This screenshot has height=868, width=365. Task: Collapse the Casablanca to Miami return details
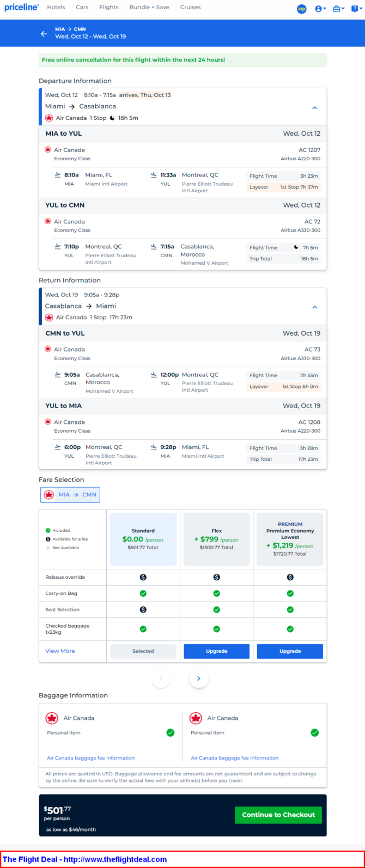[x=314, y=307]
